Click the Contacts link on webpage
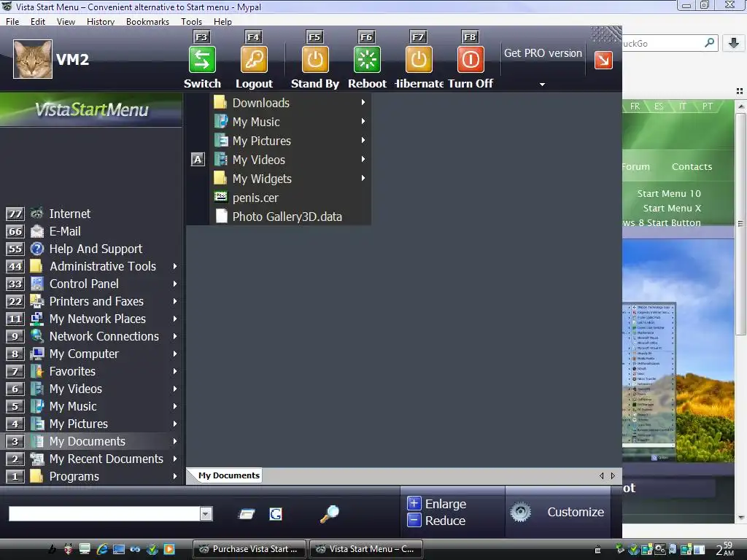This screenshot has width=747, height=560. (692, 167)
